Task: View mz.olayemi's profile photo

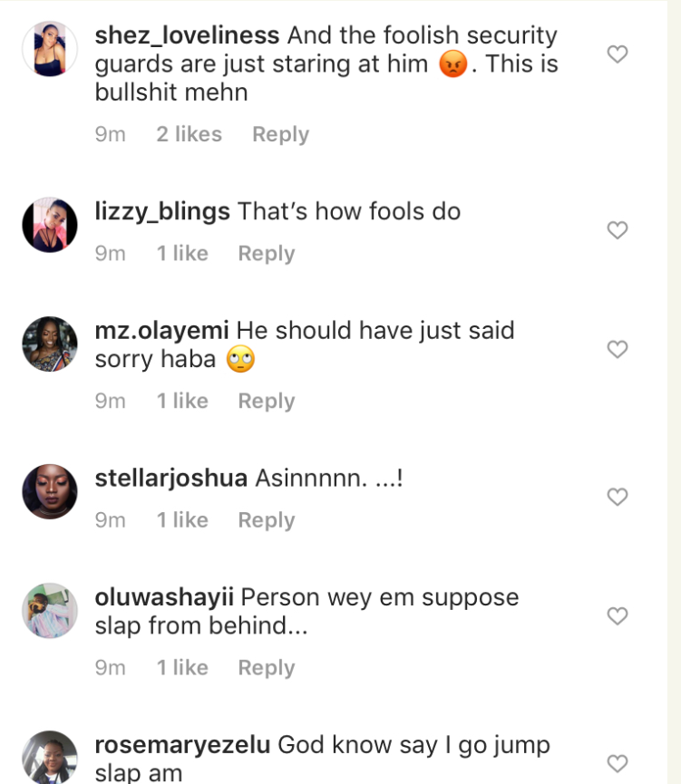Action: click(49, 344)
